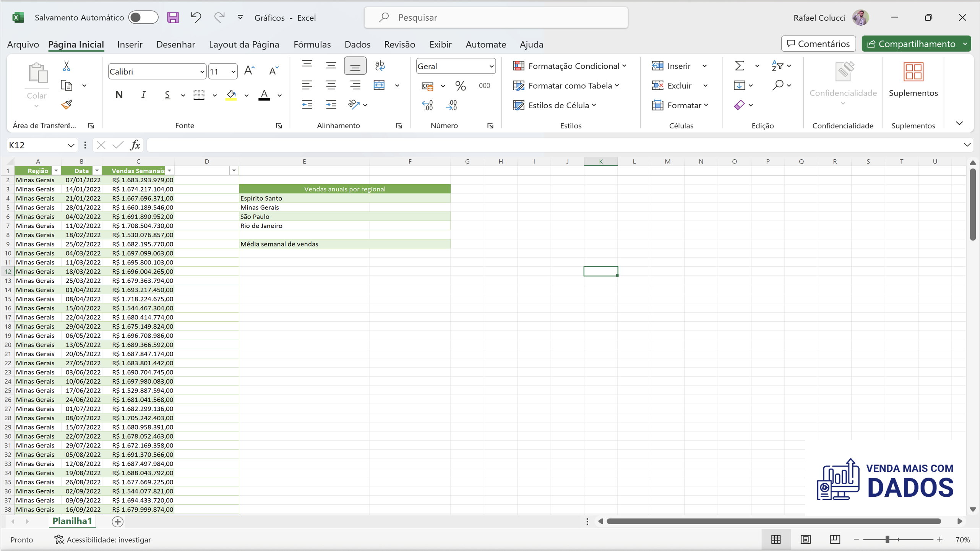Toggle Salvamento Automático off
Image resolution: width=980 pixels, height=551 pixels.
pos(143,17)
